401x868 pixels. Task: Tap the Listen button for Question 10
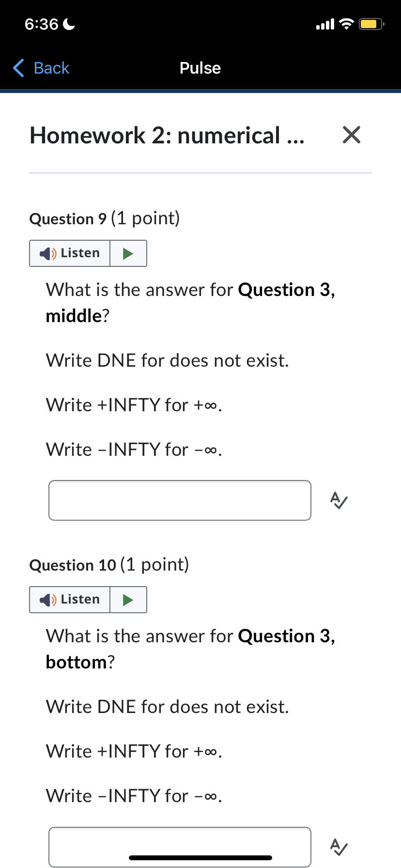tap(69, 600)
